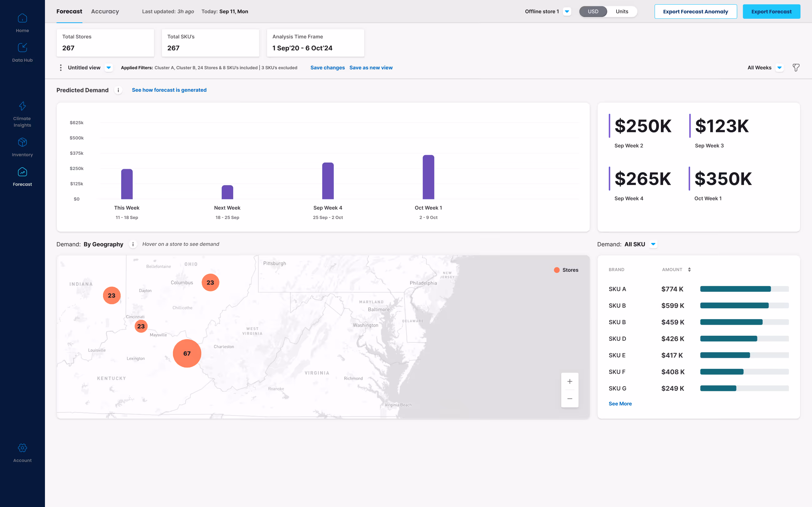Click the This Week chart bar
The image size is (812, 507).
pos(127,184)
